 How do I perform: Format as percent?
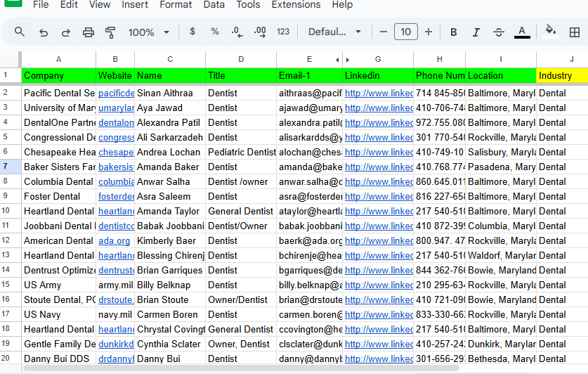(x=215, y=32)
